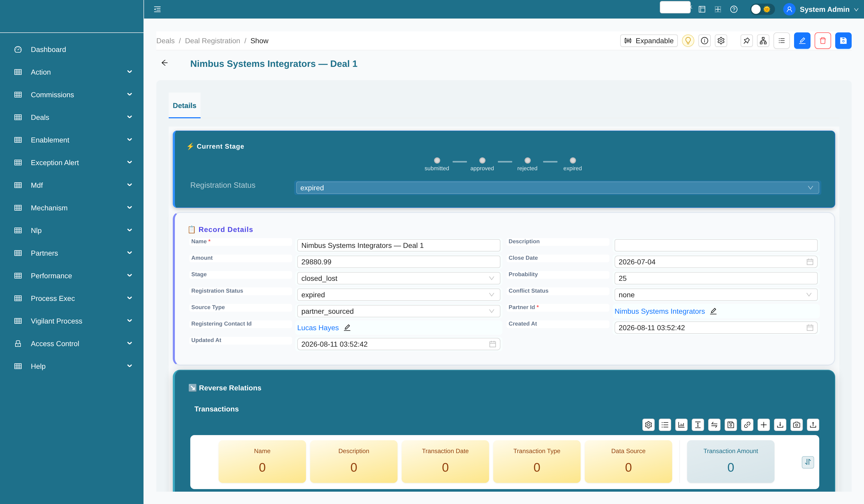Click the Amount input field

point(398,262)
